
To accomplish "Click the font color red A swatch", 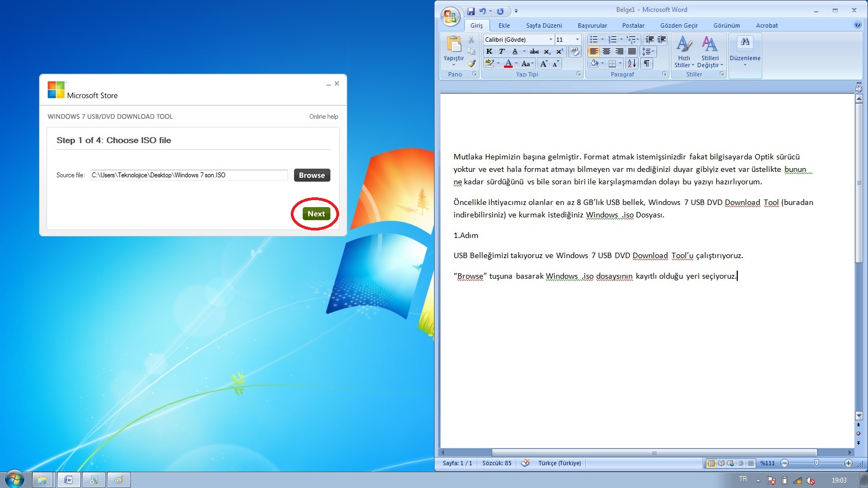I will click(x=508, y=63).
